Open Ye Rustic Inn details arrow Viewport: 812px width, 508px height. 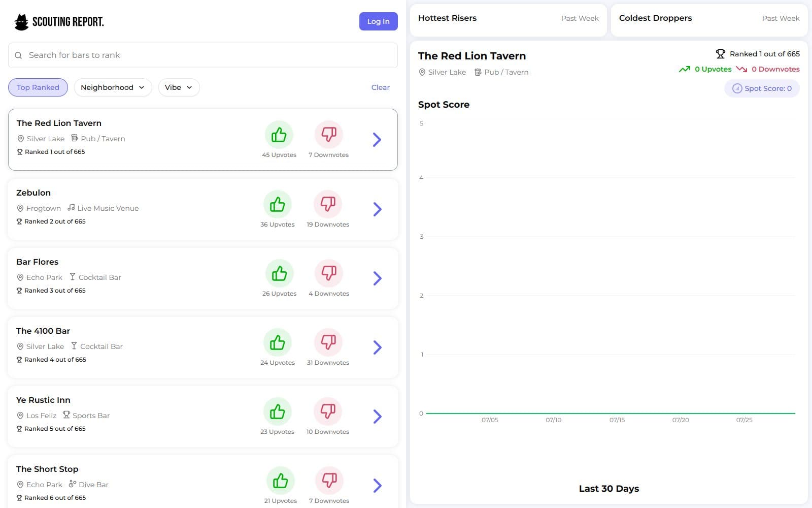(377, 417)
